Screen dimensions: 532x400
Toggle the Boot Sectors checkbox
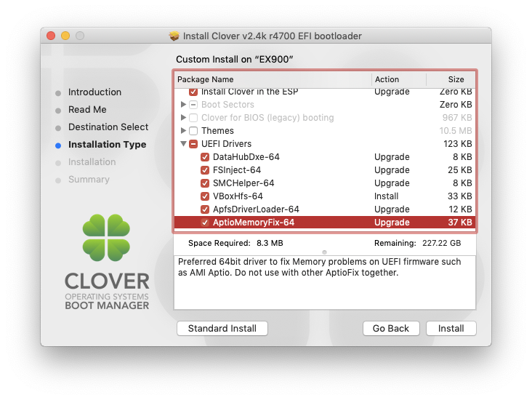(x=193, y=104)
